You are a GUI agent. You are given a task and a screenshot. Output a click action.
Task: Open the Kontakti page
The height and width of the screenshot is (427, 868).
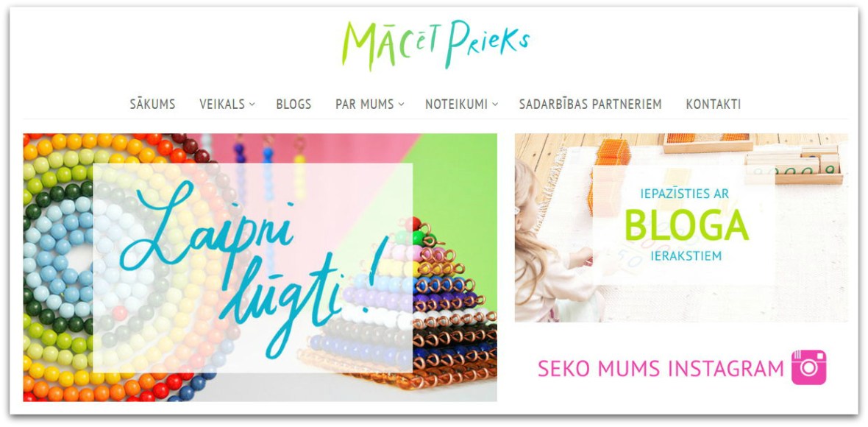click(713, 104)
